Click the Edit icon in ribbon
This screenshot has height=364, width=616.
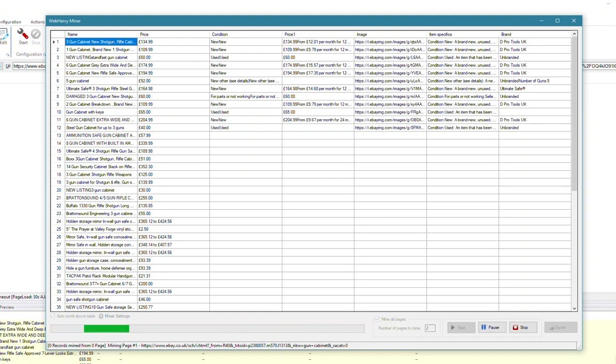tap(3, 35)
